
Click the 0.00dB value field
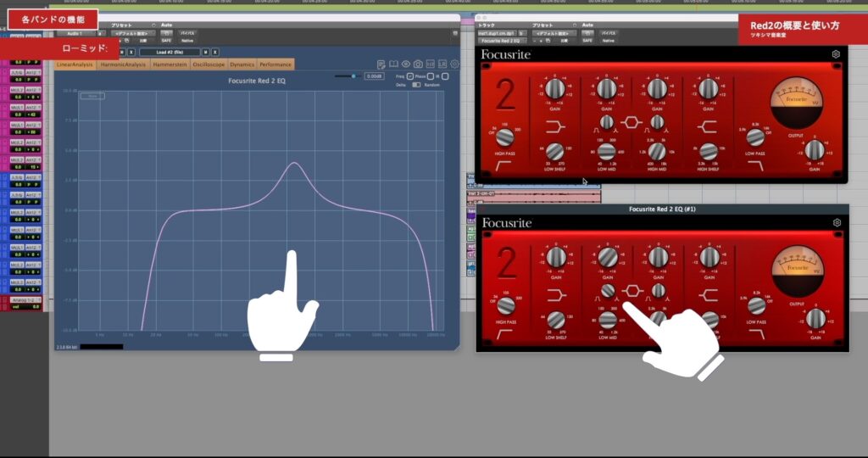coord(374,75)
